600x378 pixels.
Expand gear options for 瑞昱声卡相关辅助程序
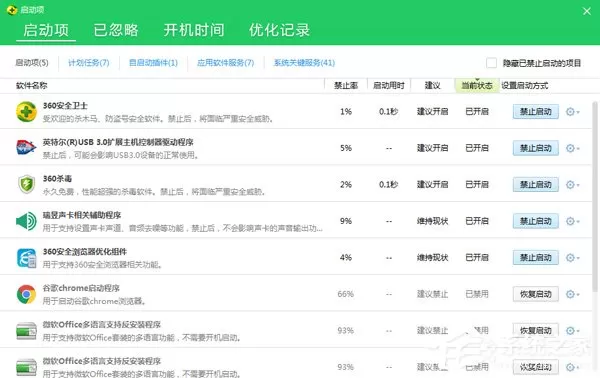(x=572, y=221)
